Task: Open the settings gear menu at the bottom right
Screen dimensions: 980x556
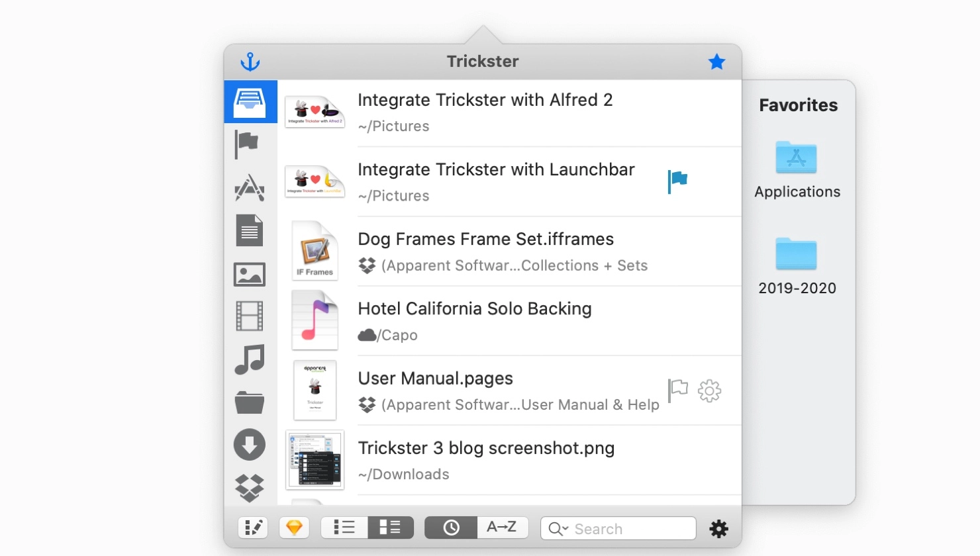Action: [x=718, y=528]
